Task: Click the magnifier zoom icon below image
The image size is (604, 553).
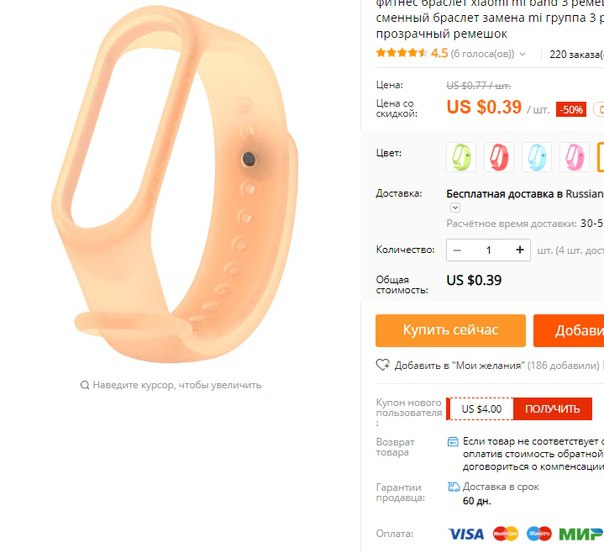Action: [84, 385]
